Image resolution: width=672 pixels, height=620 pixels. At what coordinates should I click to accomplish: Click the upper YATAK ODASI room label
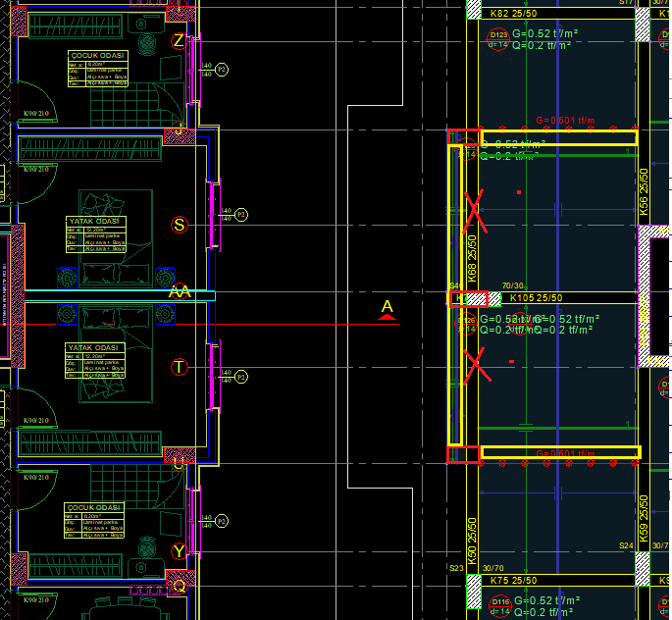click(x=96, y=222)
